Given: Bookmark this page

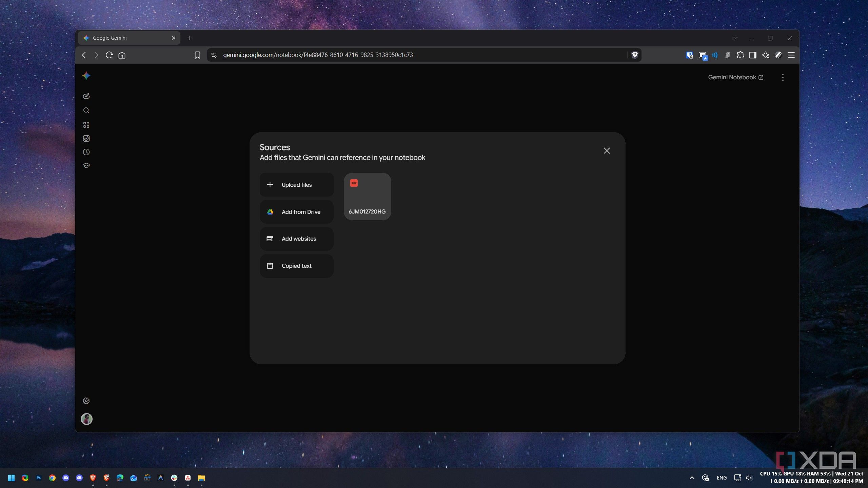Looking at the screenshot, I should 197,55.
